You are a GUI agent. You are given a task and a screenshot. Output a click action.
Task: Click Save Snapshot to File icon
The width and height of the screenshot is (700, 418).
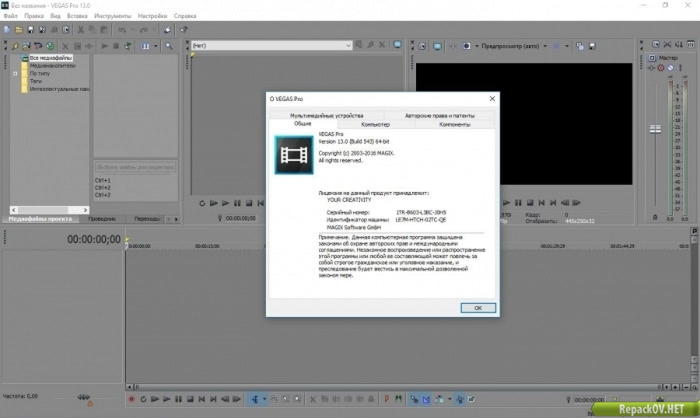coord(592,46)
